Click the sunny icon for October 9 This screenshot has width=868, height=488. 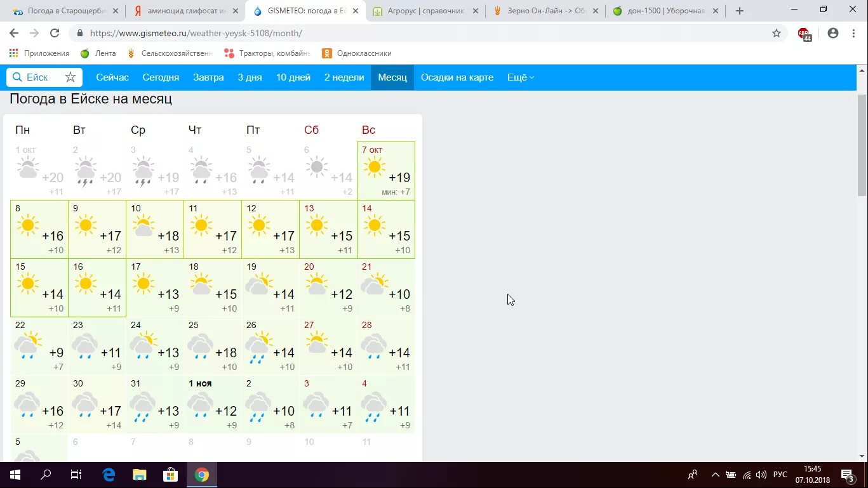pyautogui.click(x=85, y=225)
